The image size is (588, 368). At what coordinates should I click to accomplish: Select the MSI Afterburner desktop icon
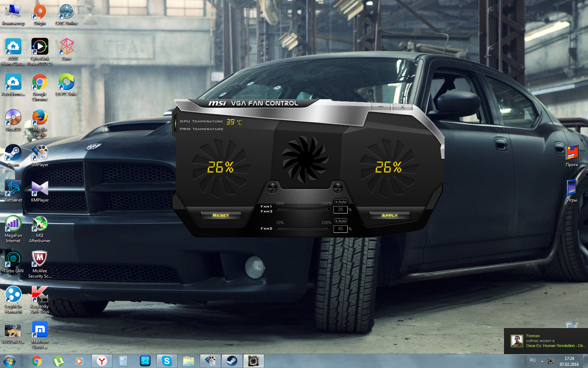40,229
